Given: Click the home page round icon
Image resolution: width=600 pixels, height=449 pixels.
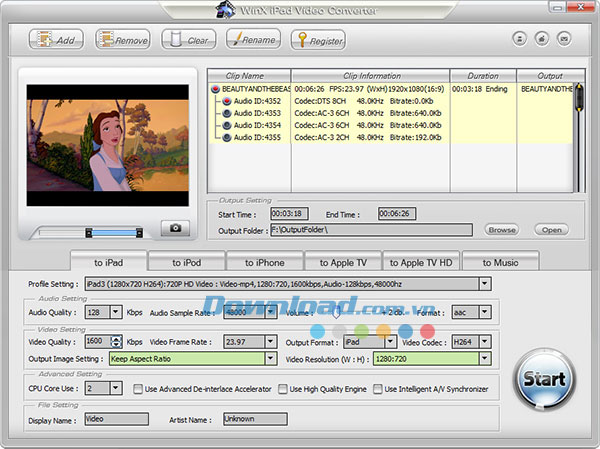Looking at the screenshot, I should click(x=542, y=38).
